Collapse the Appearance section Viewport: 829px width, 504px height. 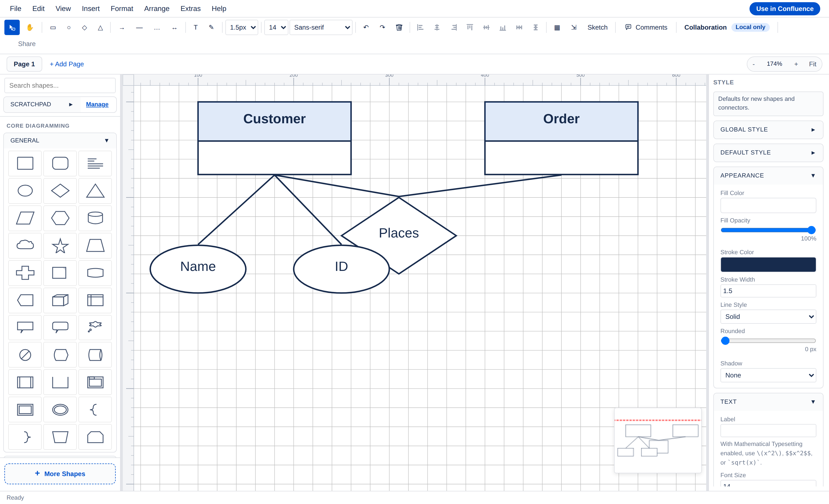point(768,176)
